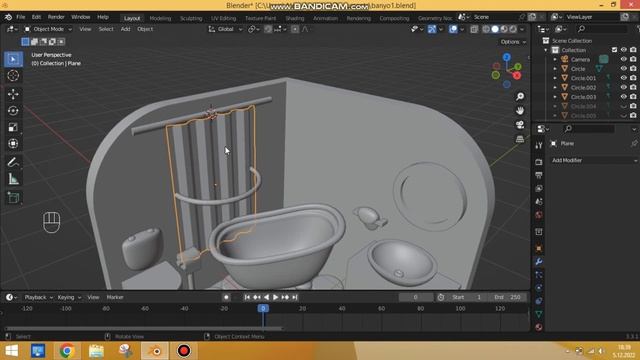
Task: Toggle visibility of Circle.002
Action: pos(623,87)
